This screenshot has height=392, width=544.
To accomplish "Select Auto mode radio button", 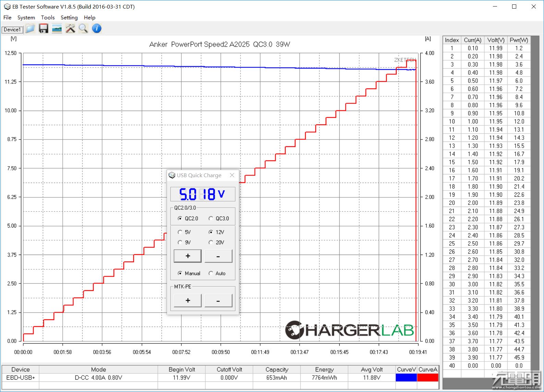I will point(217,273).
